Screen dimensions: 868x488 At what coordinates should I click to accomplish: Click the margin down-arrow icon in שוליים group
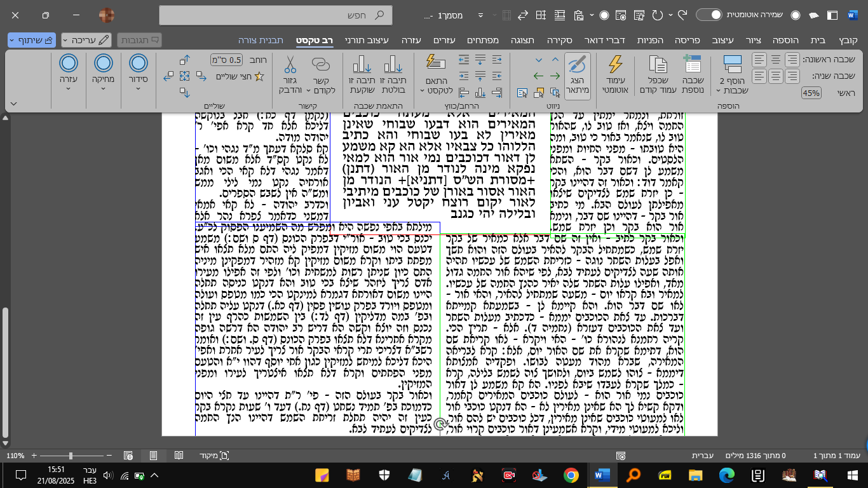point(185,92)
